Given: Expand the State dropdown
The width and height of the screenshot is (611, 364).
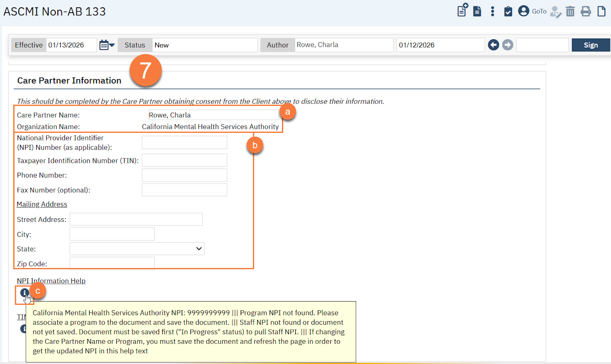Looking at the screenshot, I should 137,249.
